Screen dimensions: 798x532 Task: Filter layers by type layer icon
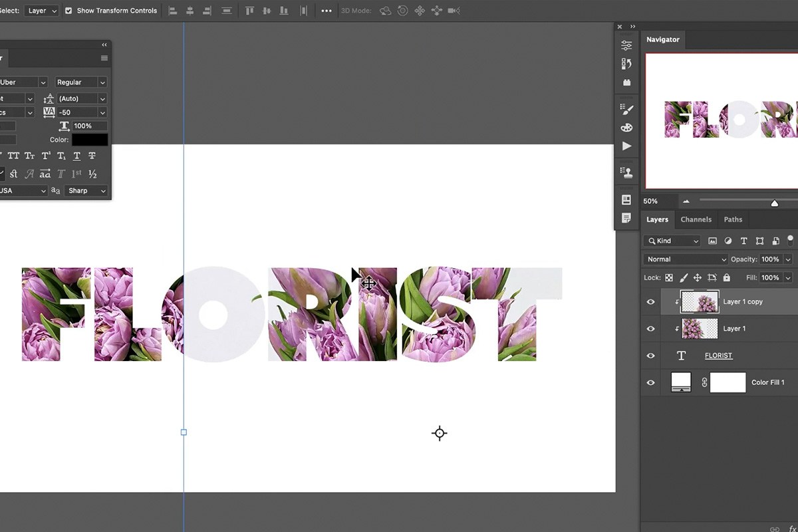(x=743, y=241)
